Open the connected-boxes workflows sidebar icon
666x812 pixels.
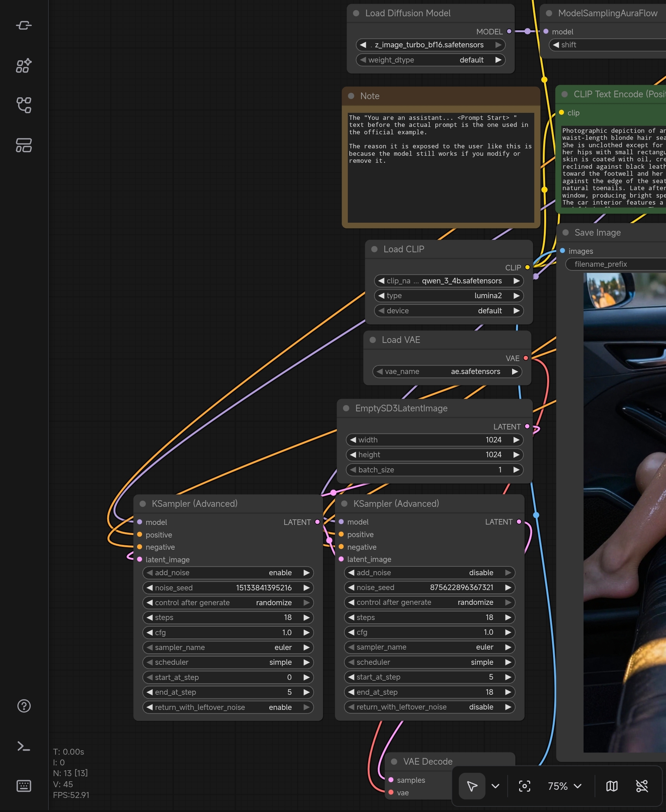24,105
